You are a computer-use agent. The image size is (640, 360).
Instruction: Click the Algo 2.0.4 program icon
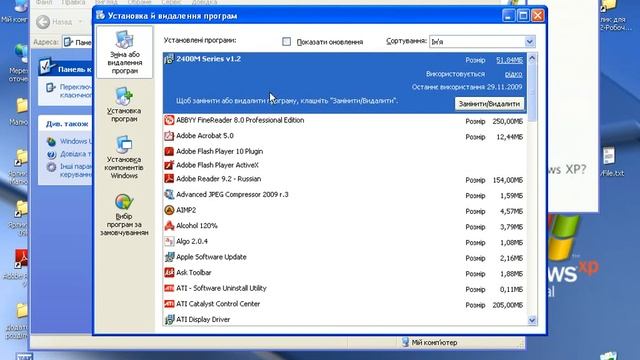point(169,242)
